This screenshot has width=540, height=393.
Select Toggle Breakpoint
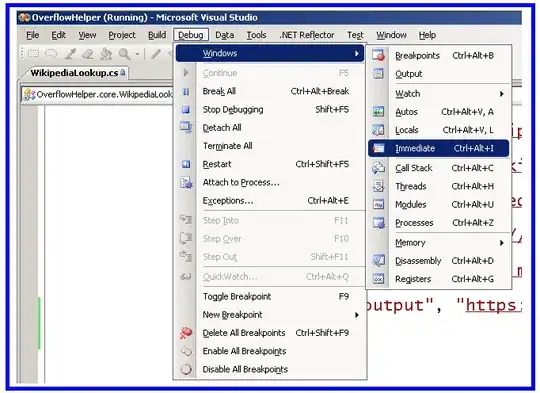(x=270, y=297)
